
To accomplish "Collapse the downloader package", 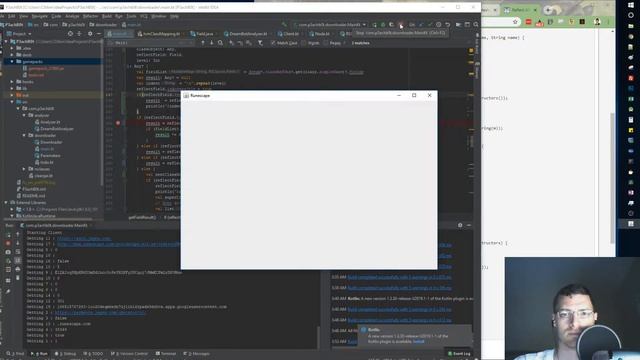I will tap(24, 136).
